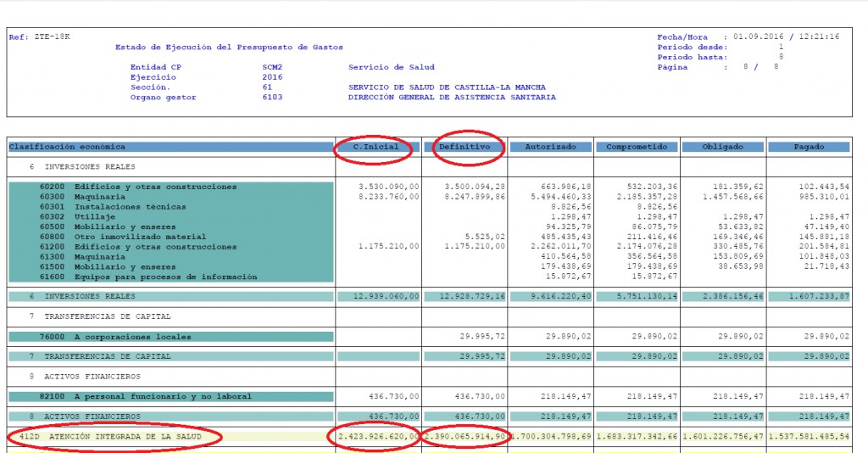Click the Pagado value '985.310,01'
The image size is (868, 453).
coord(824,197)
